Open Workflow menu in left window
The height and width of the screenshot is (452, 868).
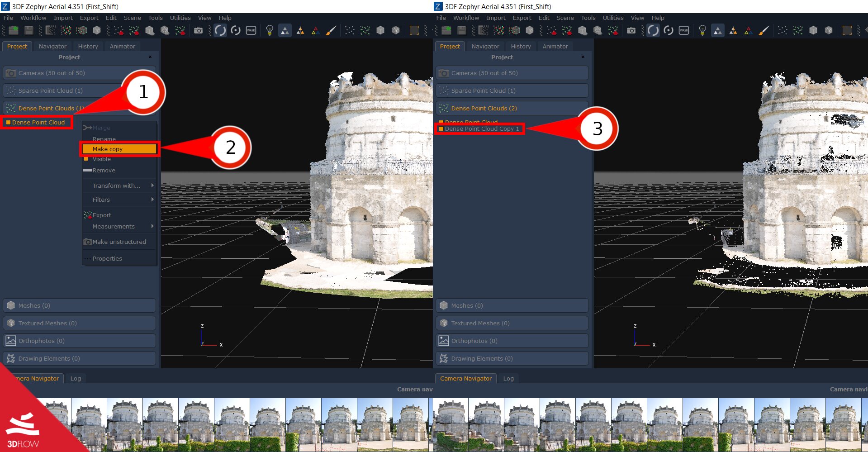click(33, 18)
